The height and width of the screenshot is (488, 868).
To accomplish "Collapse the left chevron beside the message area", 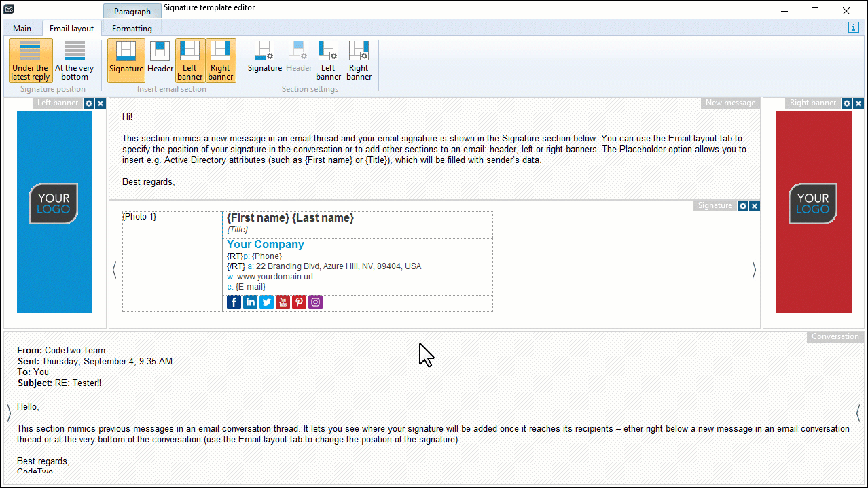I will tap(114, 269).
